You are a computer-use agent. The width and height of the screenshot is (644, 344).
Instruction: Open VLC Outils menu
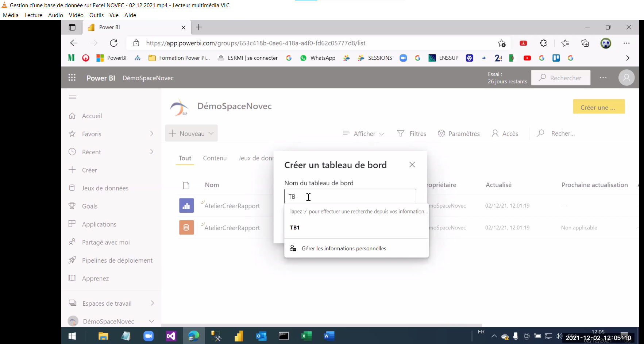pyautogui.click(x=96, y=15)
